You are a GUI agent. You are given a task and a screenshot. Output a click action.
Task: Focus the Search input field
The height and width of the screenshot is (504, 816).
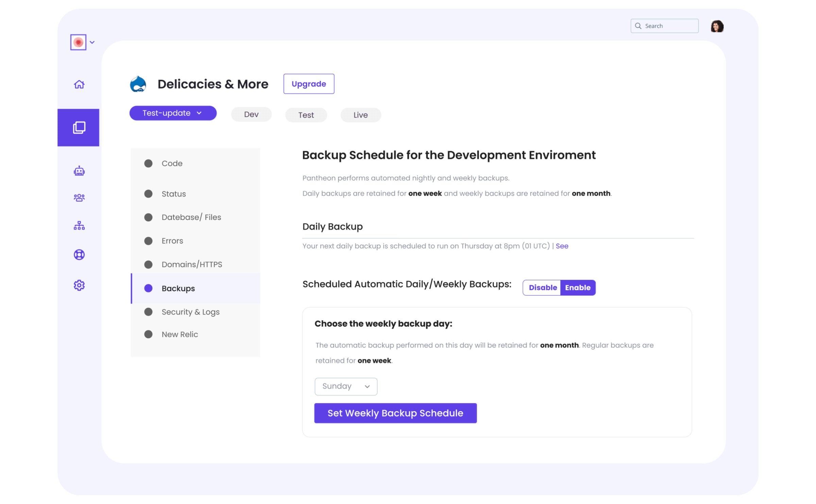click(x=664, y=26)
